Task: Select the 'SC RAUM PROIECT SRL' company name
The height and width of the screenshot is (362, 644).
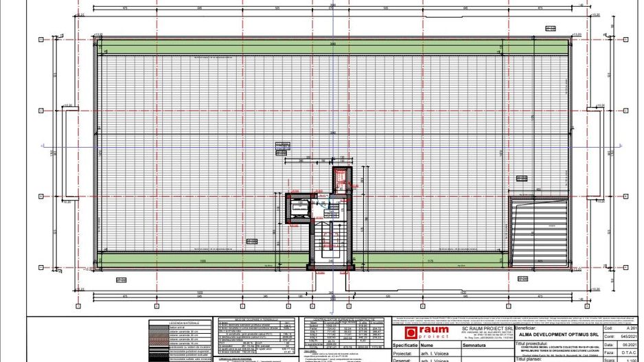Action: tap(487, 329)
